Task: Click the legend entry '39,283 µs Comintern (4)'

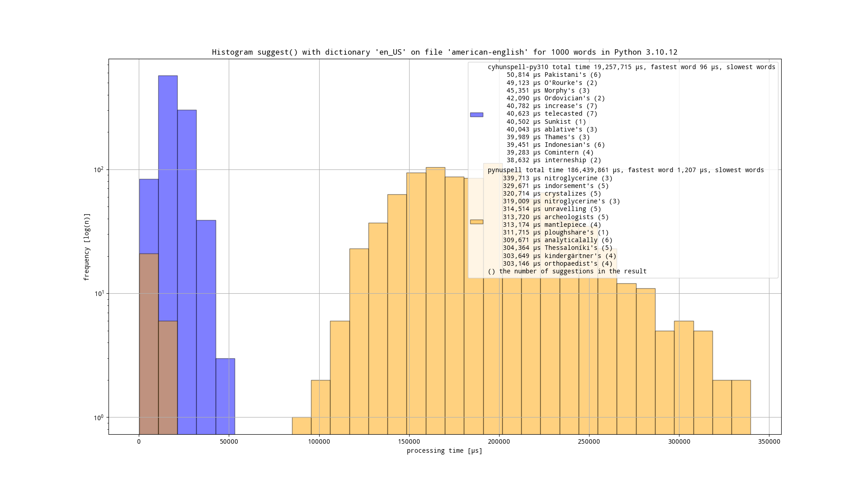Action: 550,152
